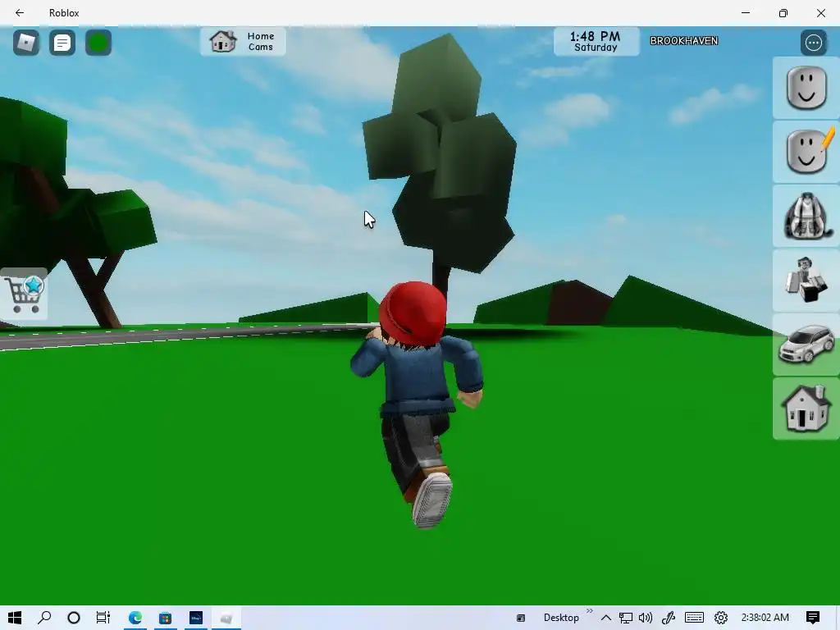The height and width of the screenshot is (630, 840).
Task: Click the red-helmet avatar character
Action: coord(418,404)
